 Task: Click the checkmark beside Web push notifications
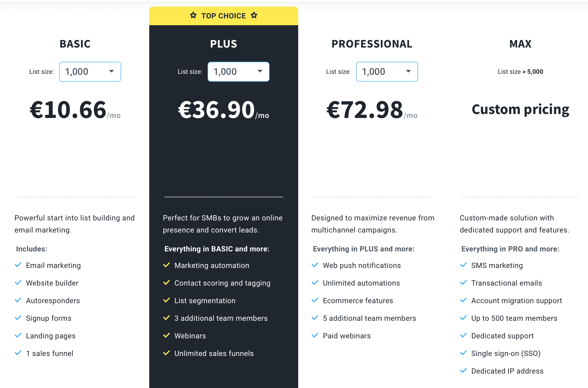click(315, 265)
